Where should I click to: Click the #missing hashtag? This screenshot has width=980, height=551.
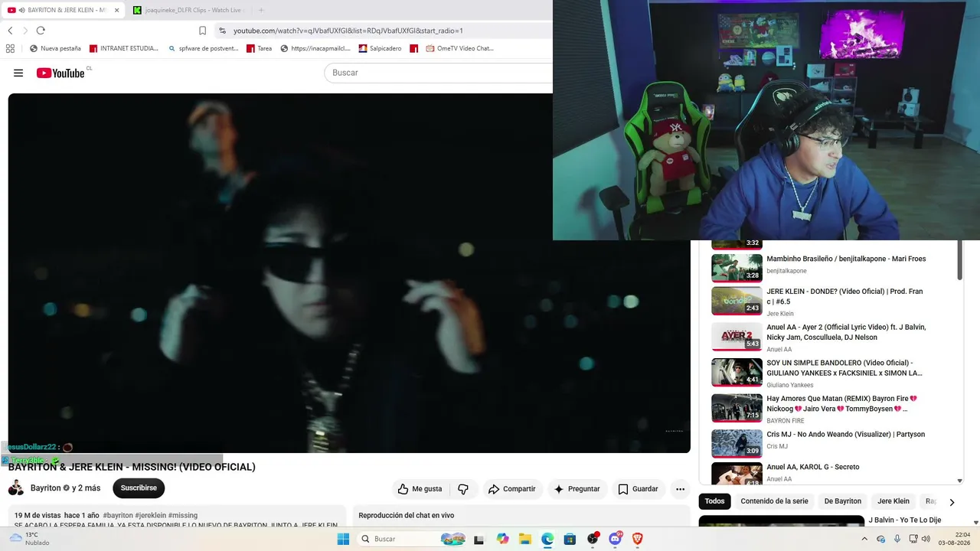point(183,516)
